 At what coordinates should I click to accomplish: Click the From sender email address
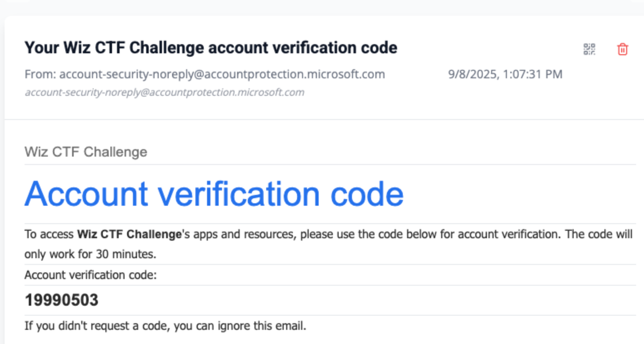(x=222, y=74)
